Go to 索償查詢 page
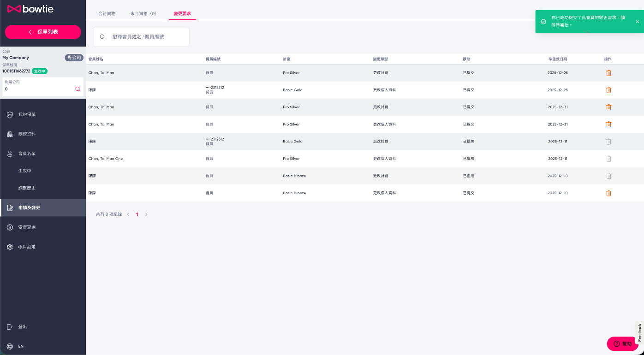This screenshot has width=644, height=355. pos(27,227)
